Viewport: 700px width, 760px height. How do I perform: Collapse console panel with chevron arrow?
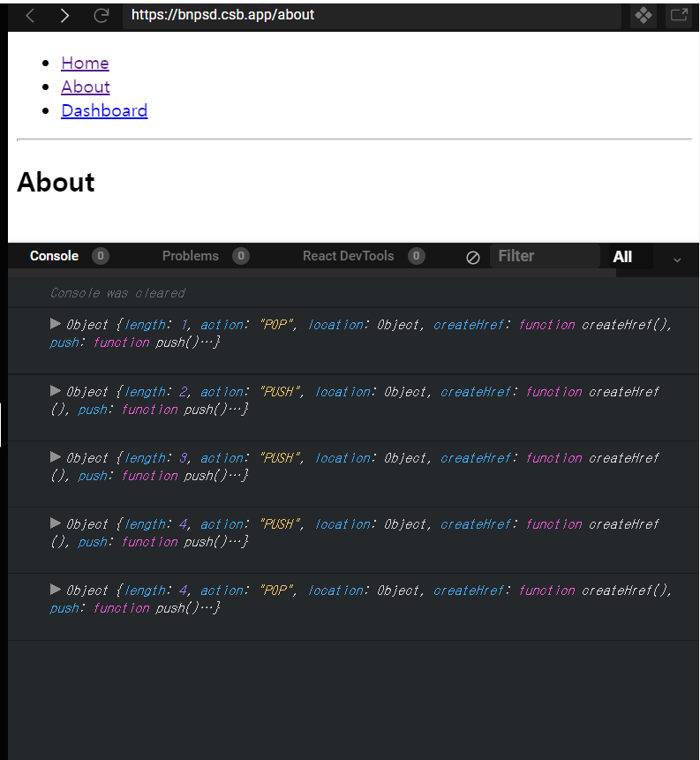tap(677, 260)
